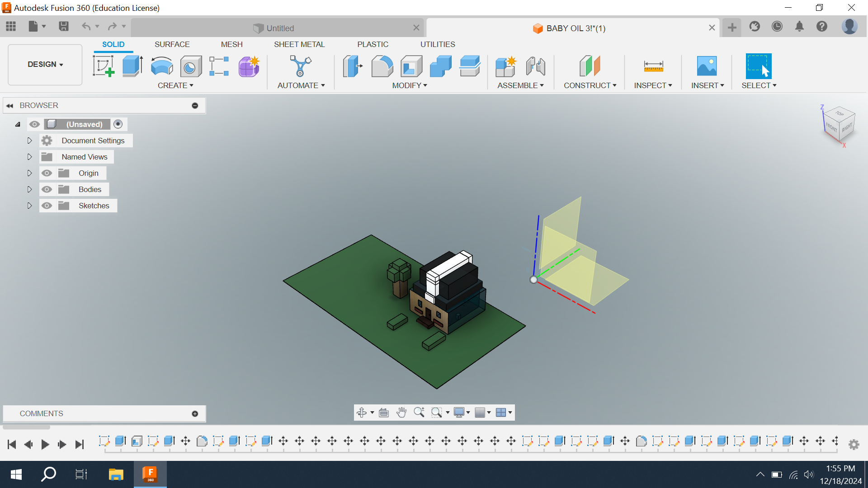Click the ViewCube orientation cube
Screen dimensions: 868x488
(839, 125)
